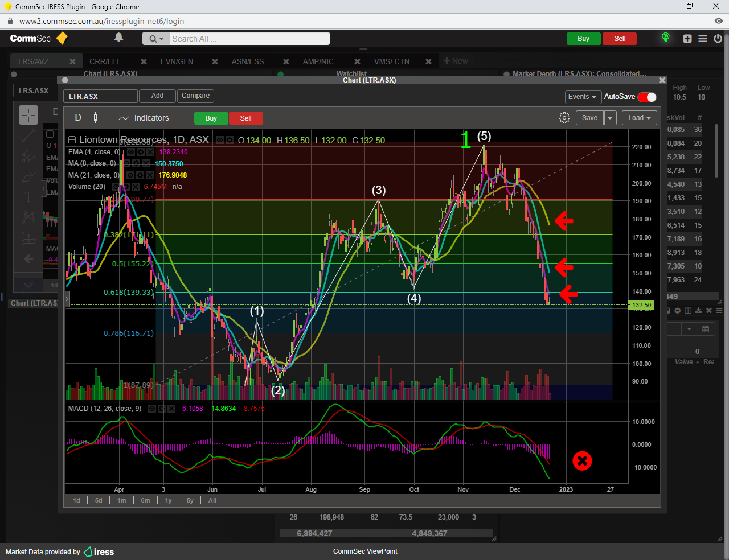
Task: Click the header red Sell button
Action: click(x=620, y=39)
